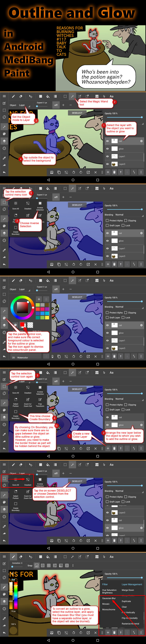Open Blending Normal dropdown in the Inverse Selection screenshot

pos(130,215)
